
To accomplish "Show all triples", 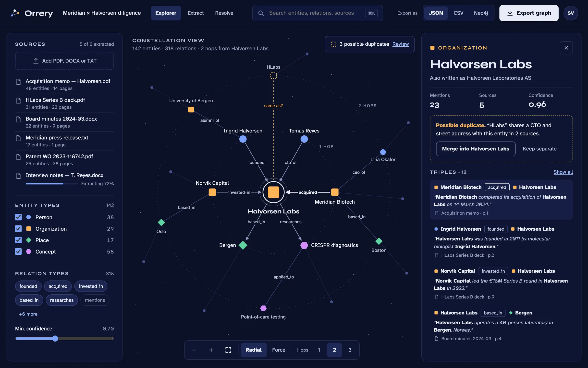I will [563, 172].
